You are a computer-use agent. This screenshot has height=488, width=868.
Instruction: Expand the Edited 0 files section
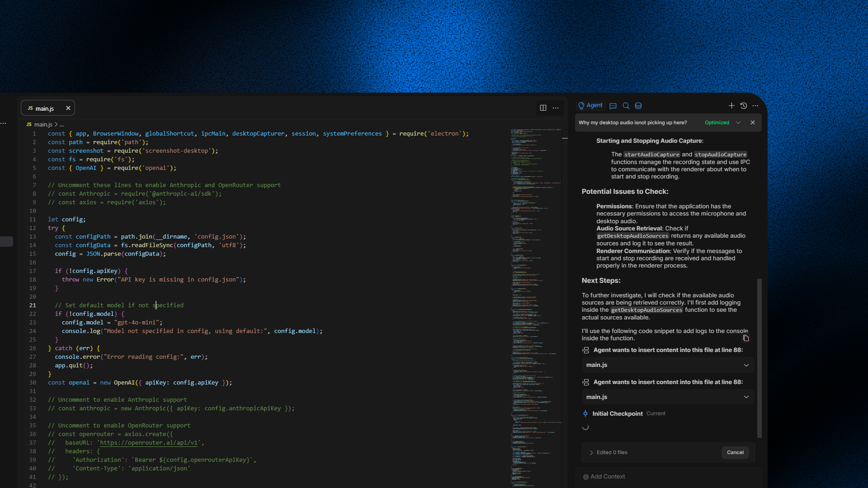591,452
